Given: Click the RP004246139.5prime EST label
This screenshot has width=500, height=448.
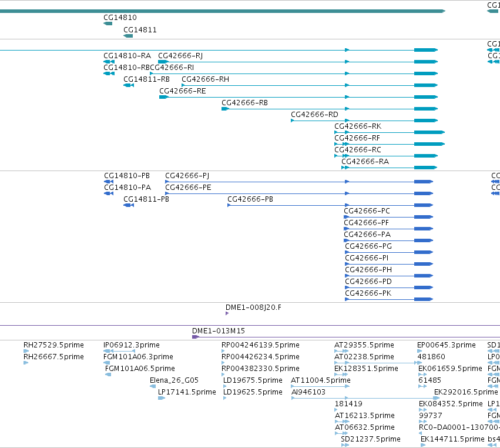Looking at the screenshot, I should pyautogui.click(x=260, y=345).
